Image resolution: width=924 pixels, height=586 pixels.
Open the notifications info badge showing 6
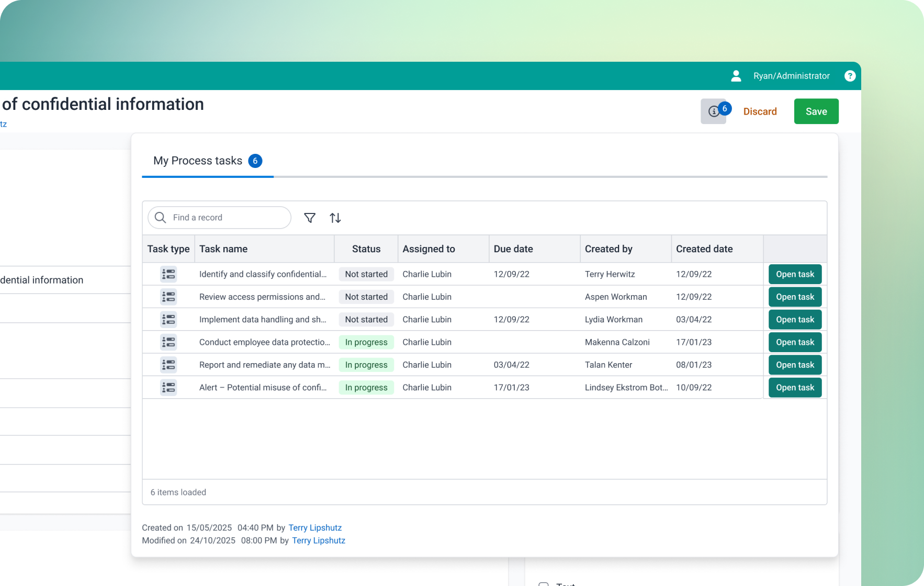pyautogui.click(x=713, y=111)
